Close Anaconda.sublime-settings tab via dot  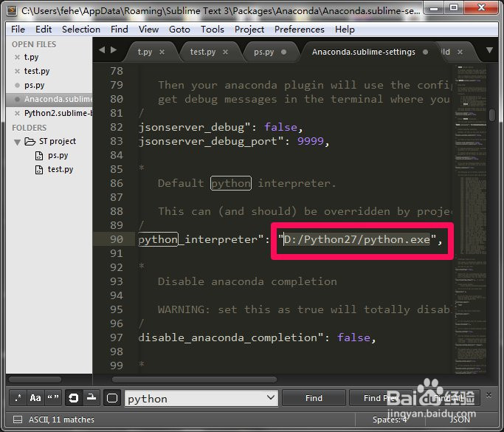tap(425, 52)
